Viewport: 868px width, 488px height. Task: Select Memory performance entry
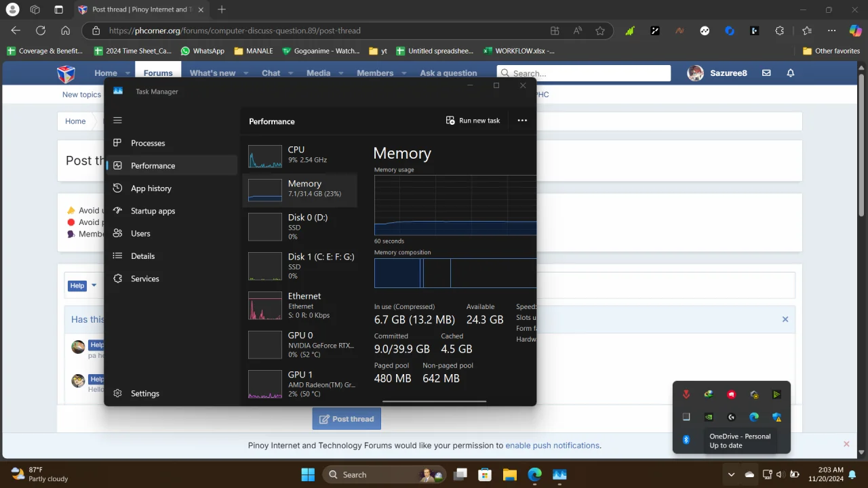[x=300, y=190]
